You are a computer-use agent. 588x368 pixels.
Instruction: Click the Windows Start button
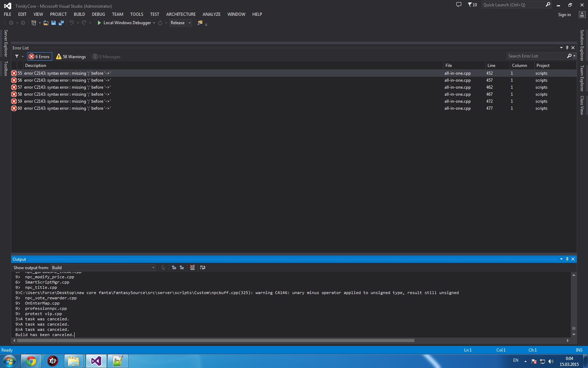click(9, 361)
